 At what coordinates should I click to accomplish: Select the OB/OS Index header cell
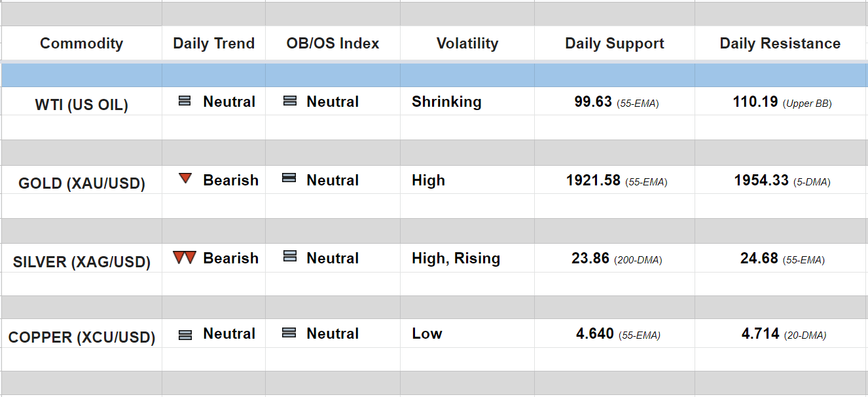tap(333, 43)
